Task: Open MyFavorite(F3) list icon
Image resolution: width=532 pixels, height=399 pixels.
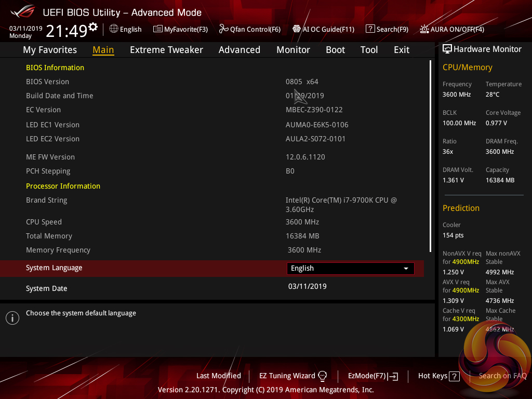Action: pos(158,29)
